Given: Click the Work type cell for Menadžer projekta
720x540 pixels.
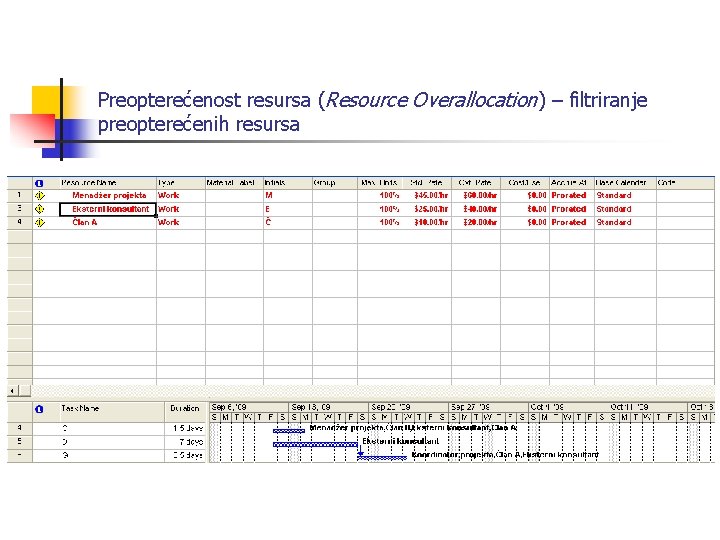Looking at the screenshot, I should click(181, 196).
